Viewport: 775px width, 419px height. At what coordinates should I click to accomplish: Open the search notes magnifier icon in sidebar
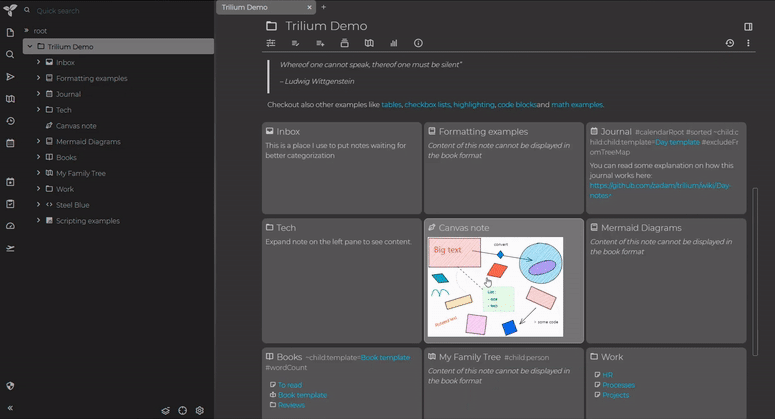(x=10, y=54)
